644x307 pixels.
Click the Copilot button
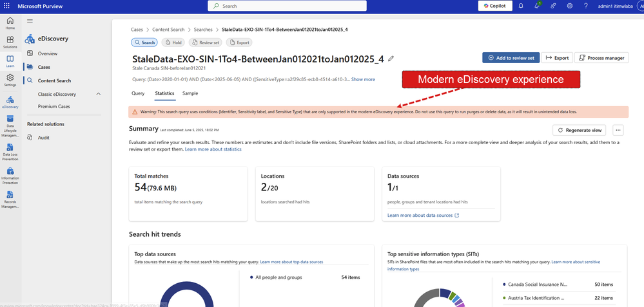tap(495, 6)
